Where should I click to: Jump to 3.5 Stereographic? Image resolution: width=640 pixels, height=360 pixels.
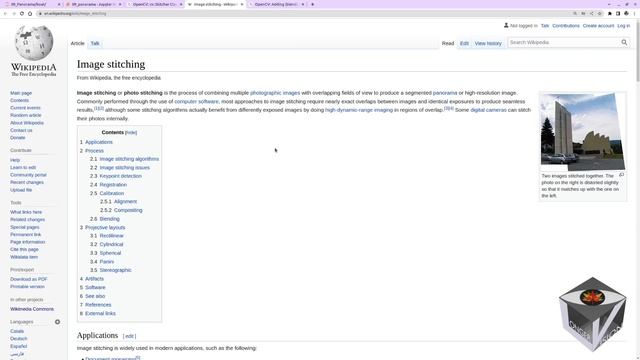[111, 270]
